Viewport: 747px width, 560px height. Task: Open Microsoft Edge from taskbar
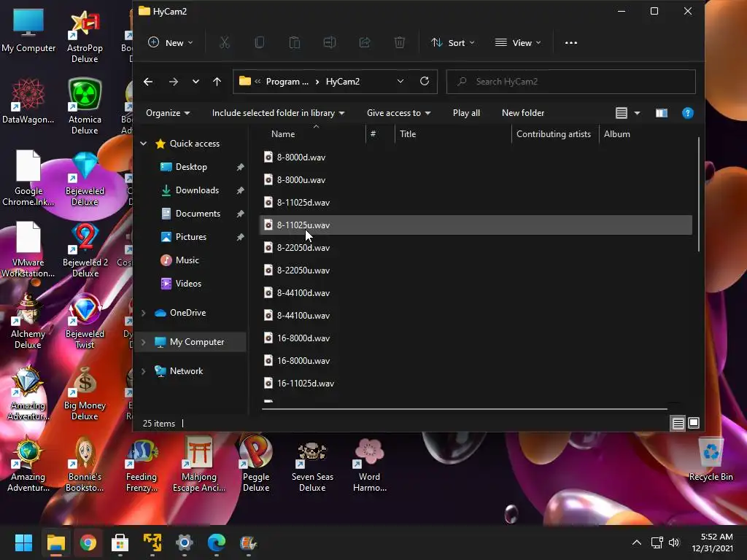[216, 542]
